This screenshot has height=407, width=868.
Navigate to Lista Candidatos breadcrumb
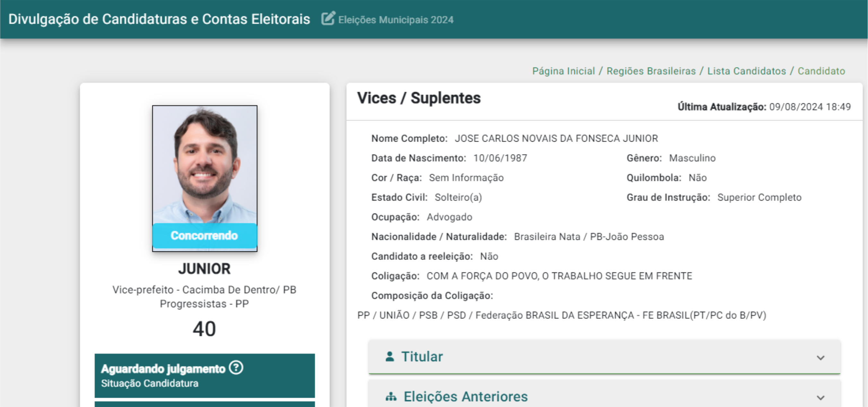point(746,71)
